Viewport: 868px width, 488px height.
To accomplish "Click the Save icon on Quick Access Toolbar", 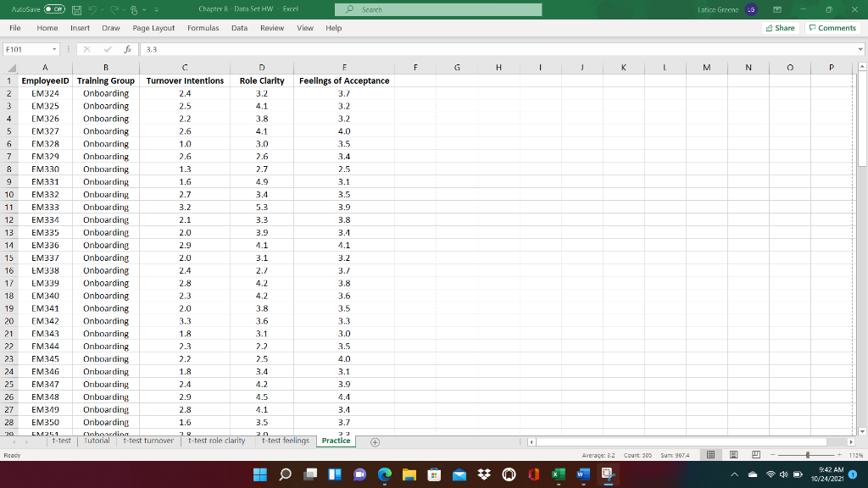I will point(78,9).
